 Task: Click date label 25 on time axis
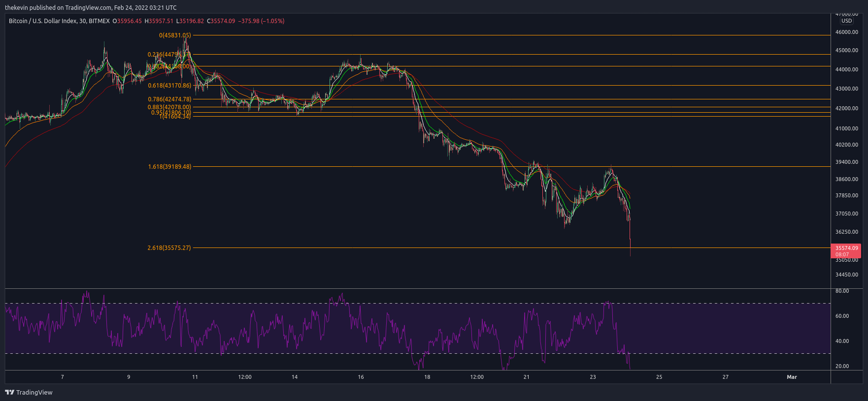click(659, 377)
